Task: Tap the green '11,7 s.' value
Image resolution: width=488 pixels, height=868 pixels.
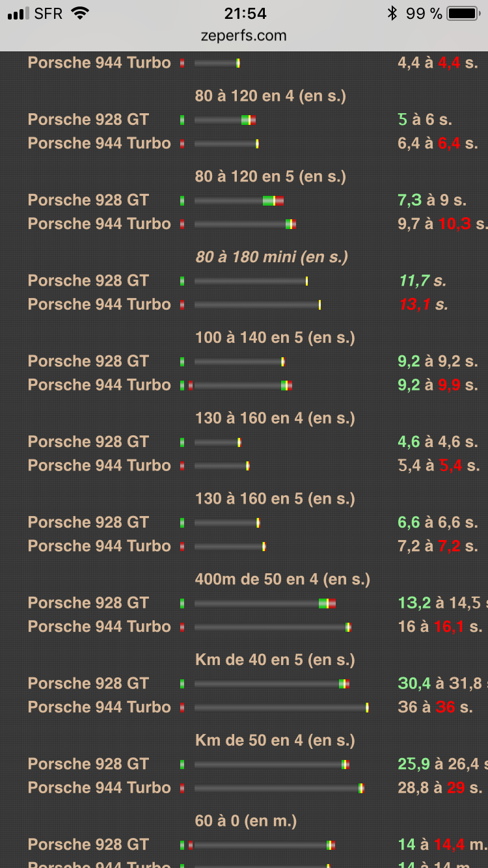Action: (422, 282)
